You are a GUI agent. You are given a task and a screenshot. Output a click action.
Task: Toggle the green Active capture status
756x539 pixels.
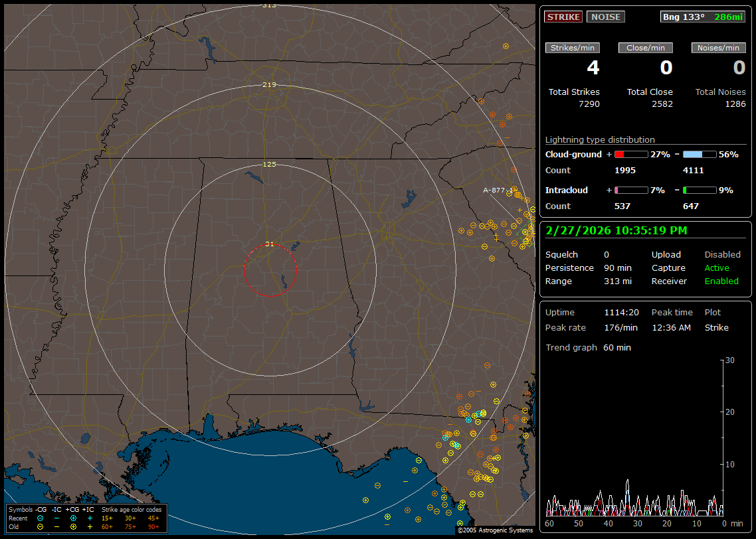[x=717, y=268]
